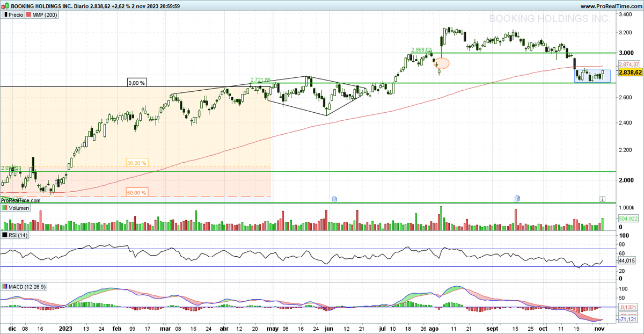Image resolution: width=644 pixels, height=334 pixels.
Task: Click the MACD label's multicolor icon
Action: click(5, 286)
